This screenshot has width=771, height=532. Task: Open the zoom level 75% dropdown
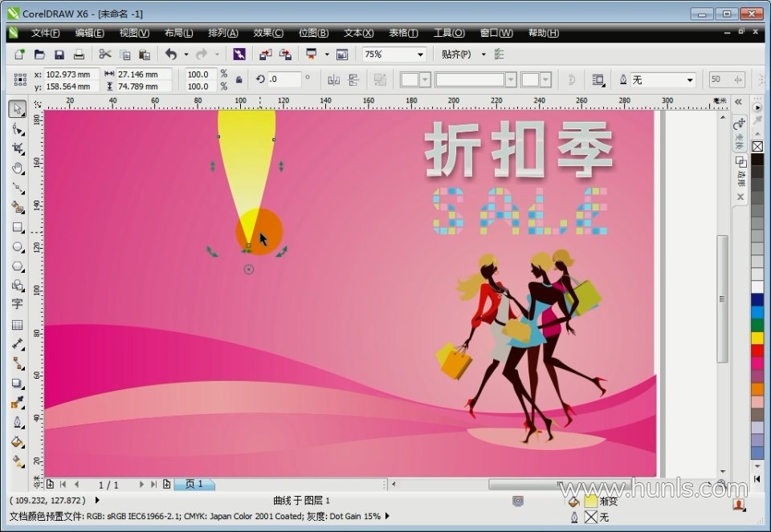click(x=420, y=55)
